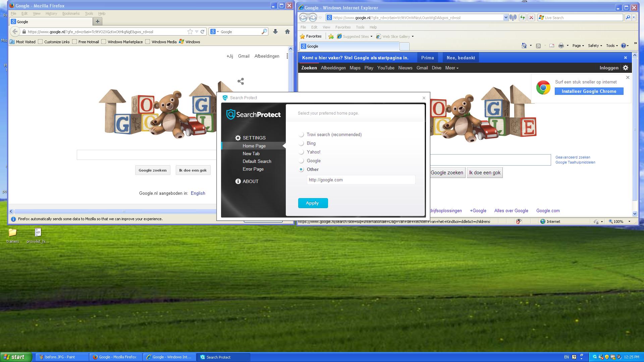This screenshot has width=644, height=362.
Task: Click IE back arrow button
Action: coord(303,17)
